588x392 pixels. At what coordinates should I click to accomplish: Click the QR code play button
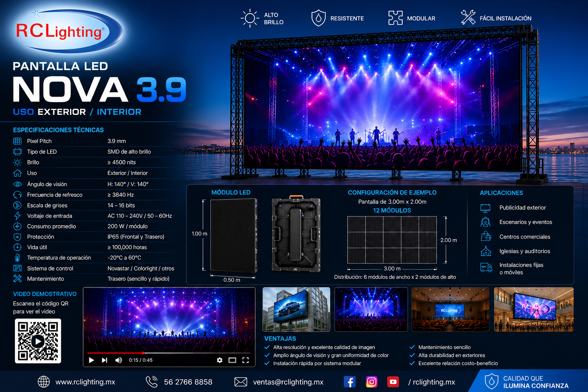click(38, 341)
